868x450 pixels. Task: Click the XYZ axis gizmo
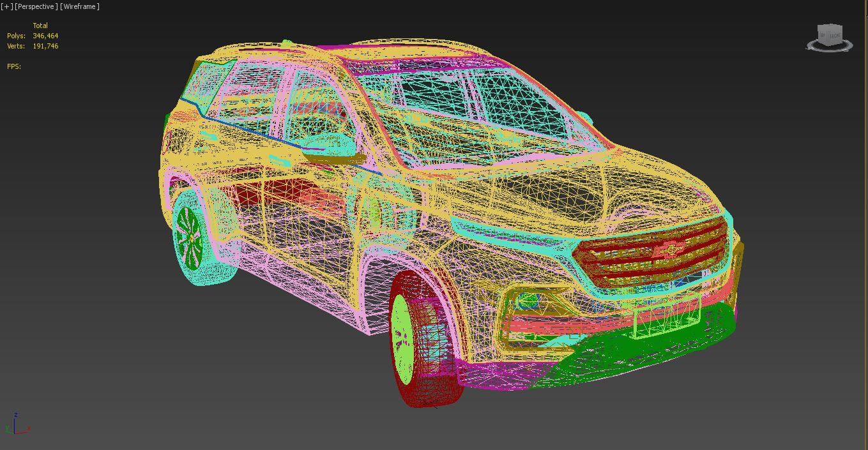(x=17, y=424)
